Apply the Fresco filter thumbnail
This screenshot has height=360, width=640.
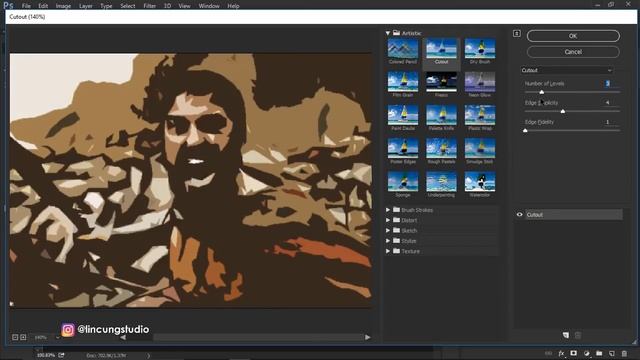[x=441, y=82]
